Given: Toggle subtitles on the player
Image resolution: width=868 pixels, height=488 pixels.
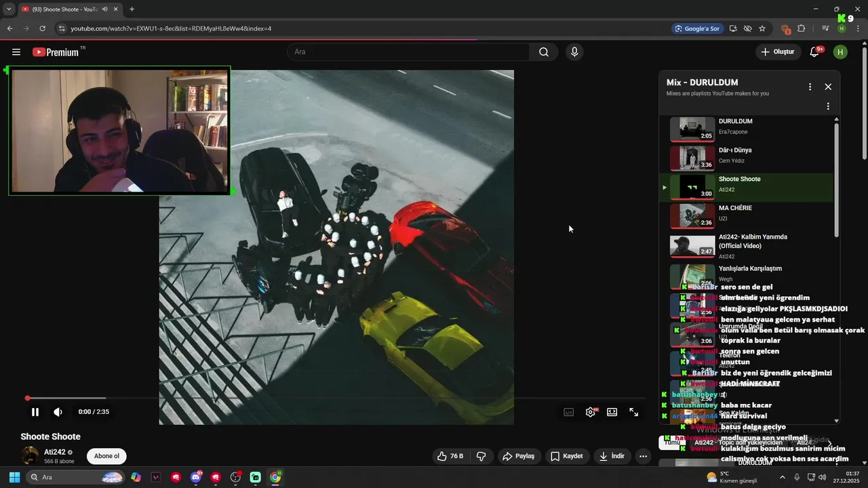Looking at the screenshot, I should 569,412.
